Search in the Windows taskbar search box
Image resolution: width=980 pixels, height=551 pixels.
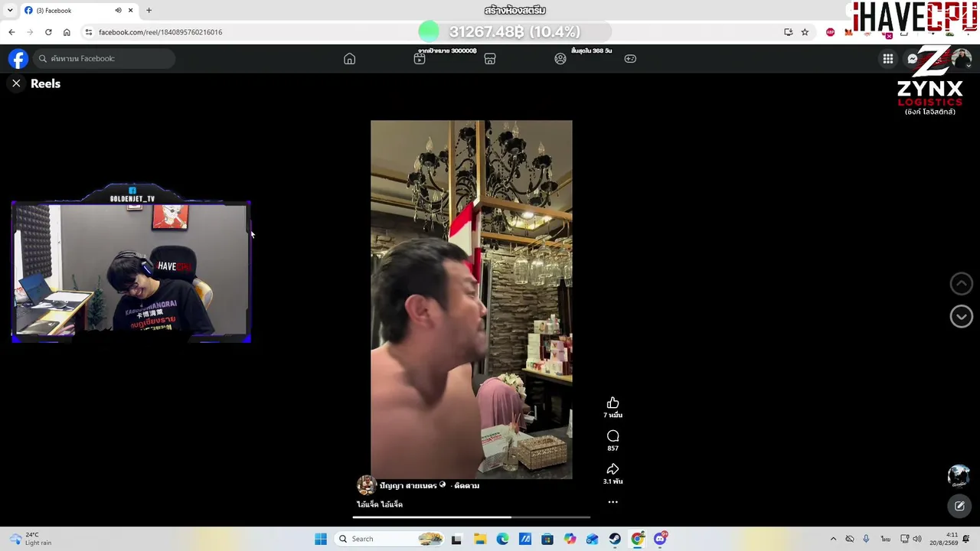pyautogui.click(x=390, y=539)
